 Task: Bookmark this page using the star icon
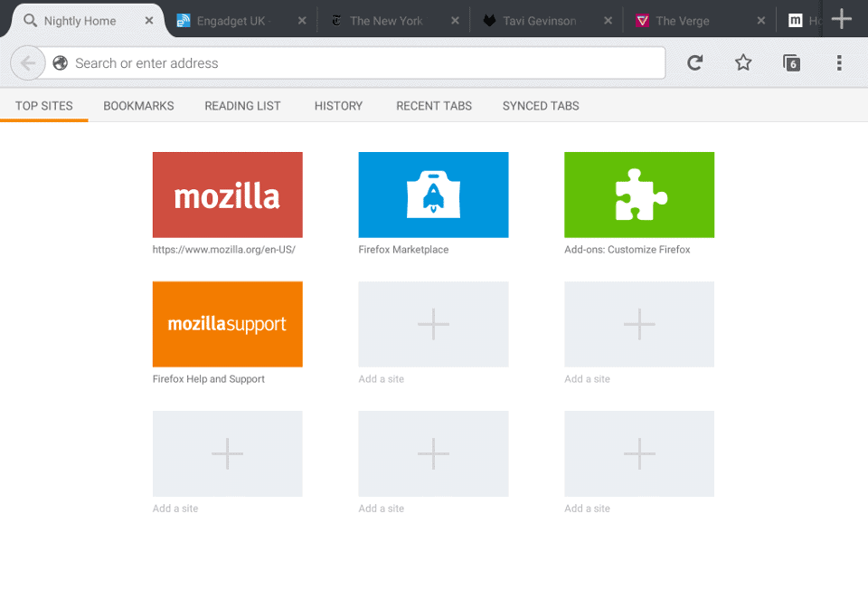[x=742, y=62]
